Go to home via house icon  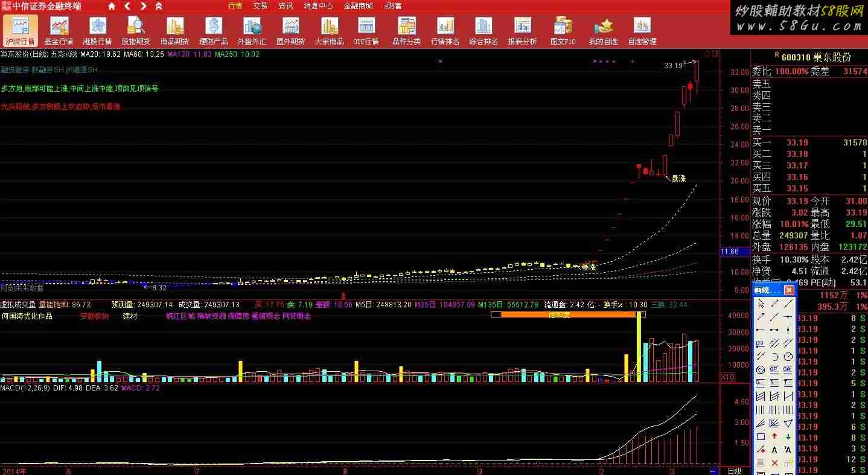click(x=112, y=6)
